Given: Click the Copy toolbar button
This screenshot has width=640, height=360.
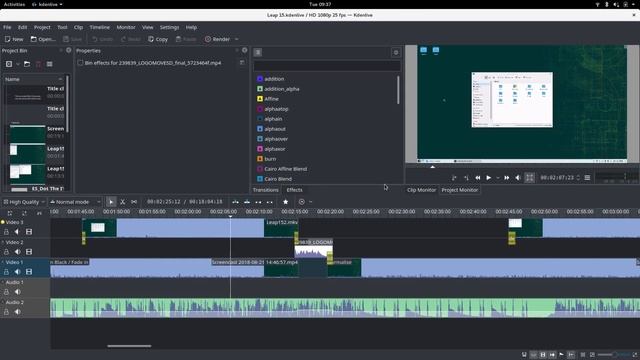Looking at the screenshot, I should [158, 39].
